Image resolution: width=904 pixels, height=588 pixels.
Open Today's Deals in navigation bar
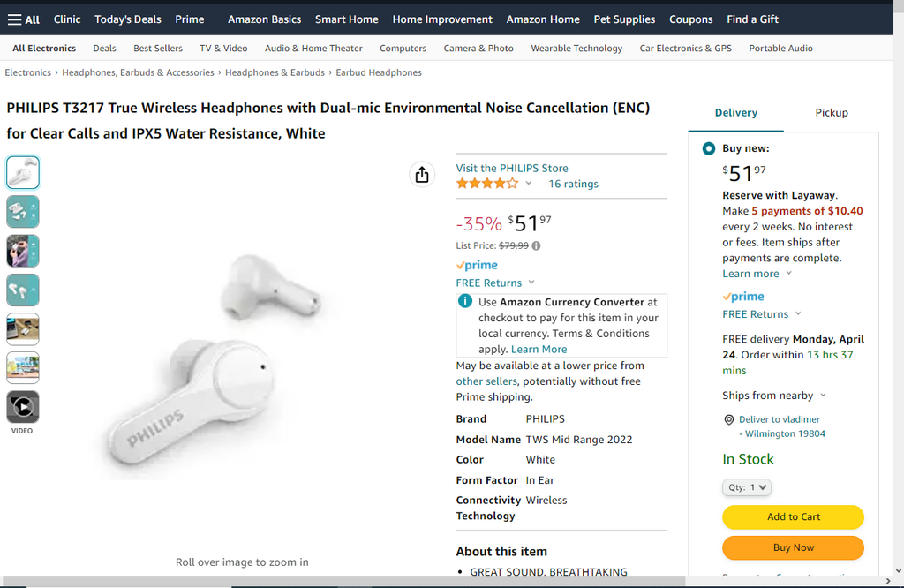click(128, 19)
